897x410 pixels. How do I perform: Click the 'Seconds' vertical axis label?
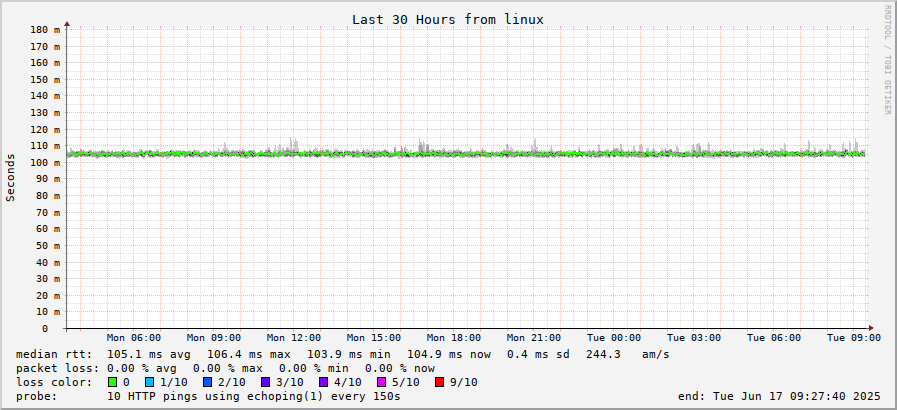click(x=10, y=177)
